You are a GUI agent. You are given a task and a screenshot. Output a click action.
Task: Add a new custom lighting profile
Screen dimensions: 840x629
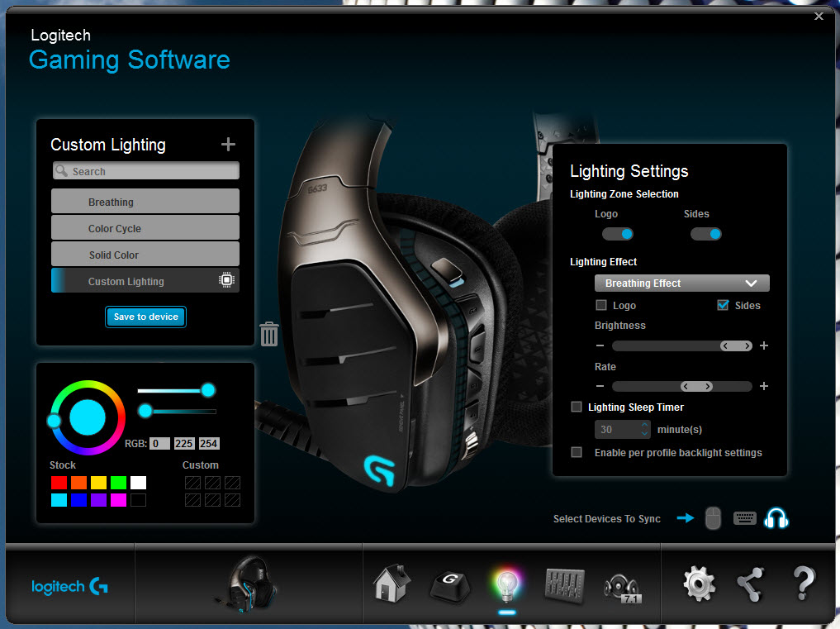click(228, 145)
